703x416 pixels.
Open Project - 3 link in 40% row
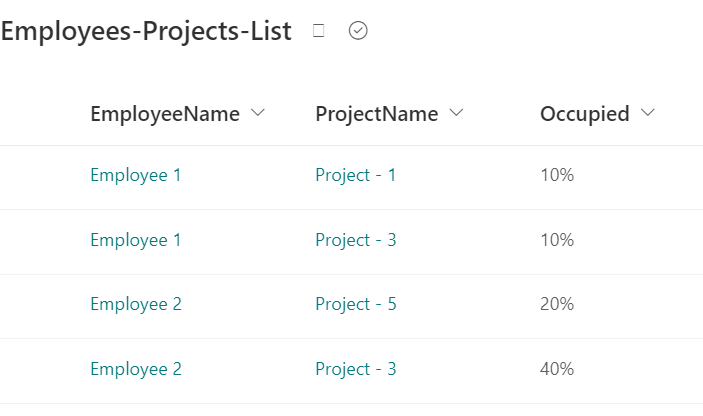356,369
